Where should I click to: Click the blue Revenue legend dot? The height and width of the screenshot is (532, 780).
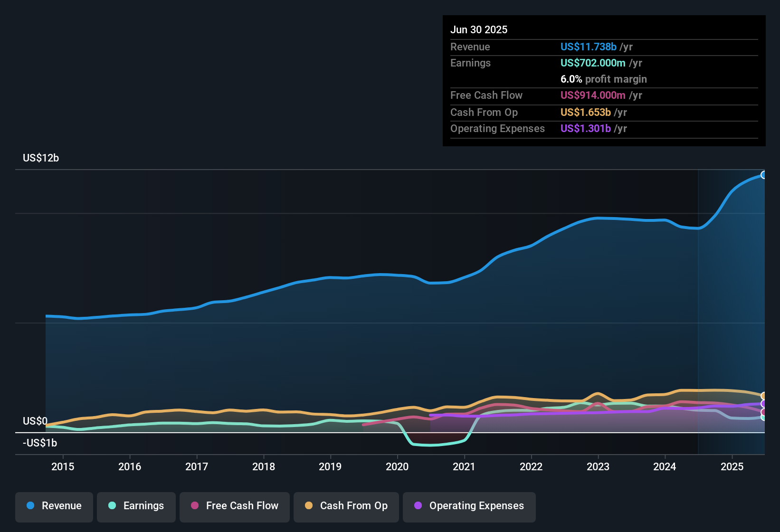coord(30,505)
